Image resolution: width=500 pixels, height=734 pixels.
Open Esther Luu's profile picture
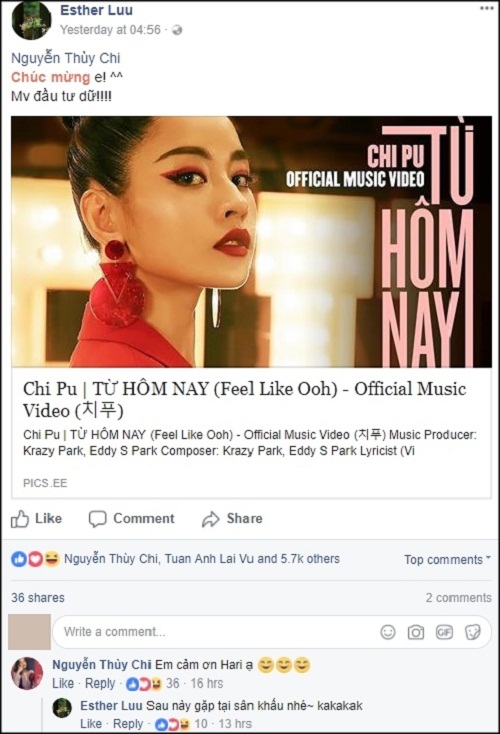(x=31, y=20)
